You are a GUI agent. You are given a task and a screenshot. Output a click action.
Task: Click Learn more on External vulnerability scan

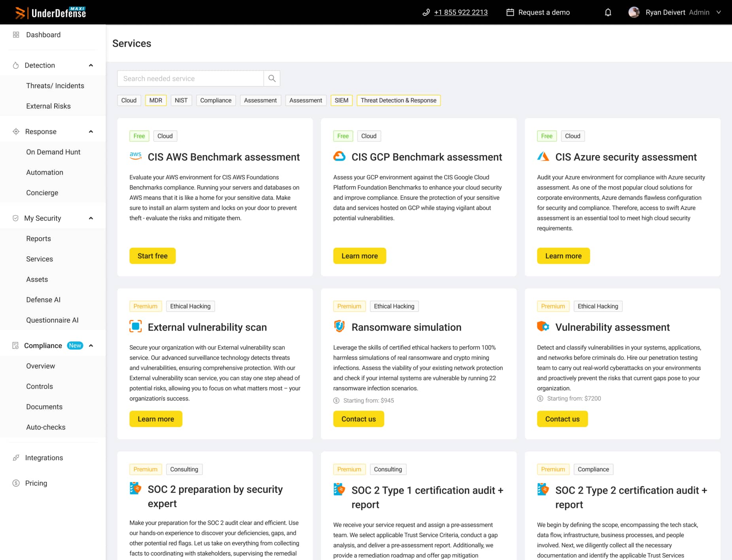156,419
